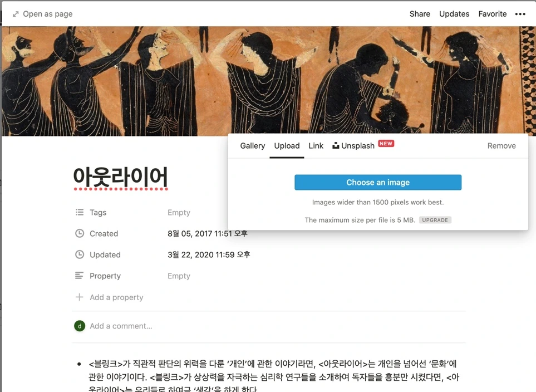Click the UPGRADE badge
Viewport: 536px width, 392px height.
tap(435, 220)
